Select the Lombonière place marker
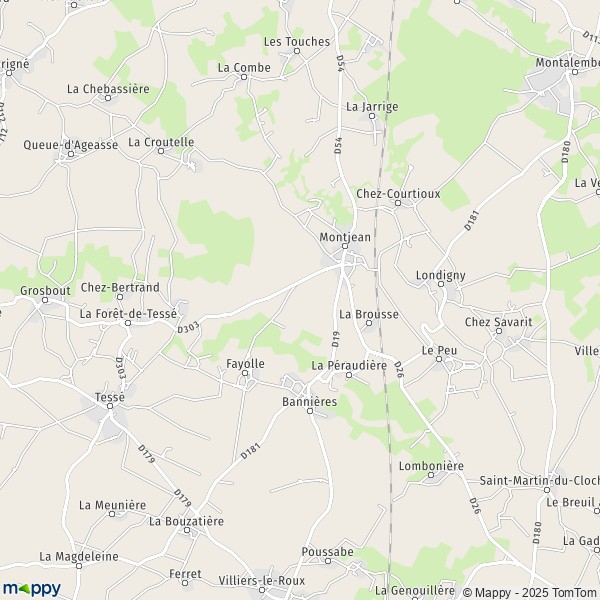 coord(431,475)
